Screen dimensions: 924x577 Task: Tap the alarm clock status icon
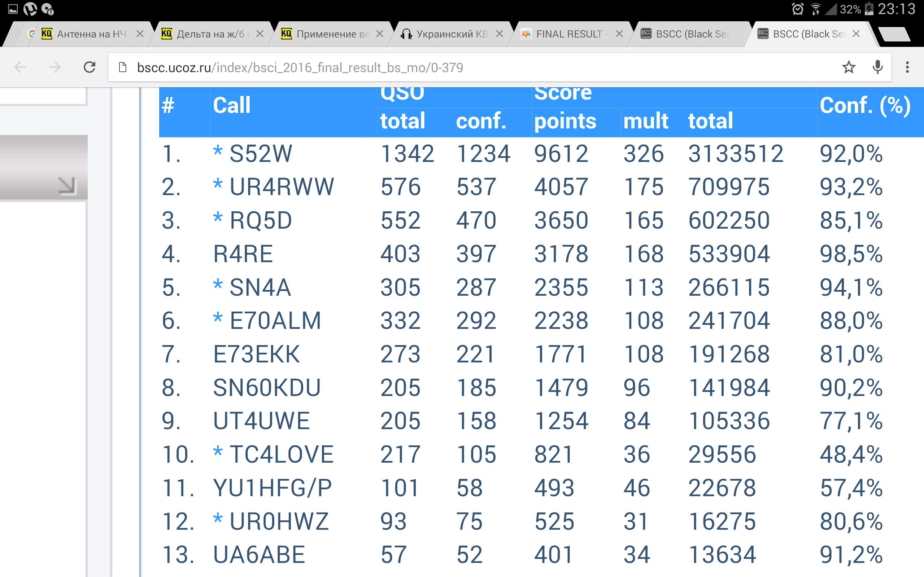tap(798, 9)
